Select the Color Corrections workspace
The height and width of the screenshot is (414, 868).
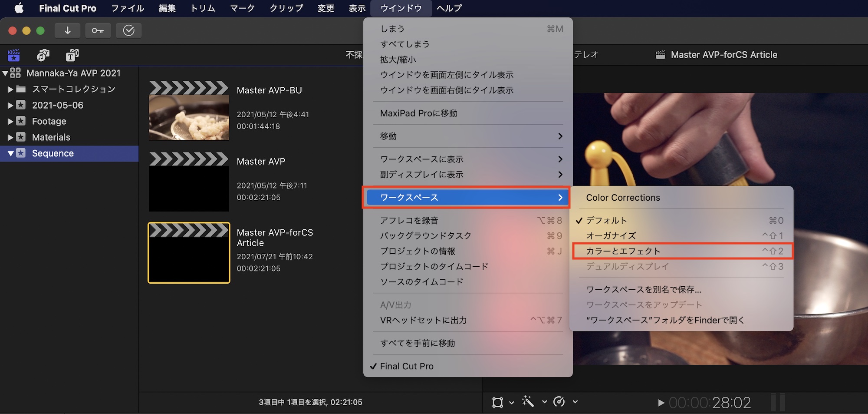pos(681,198)
